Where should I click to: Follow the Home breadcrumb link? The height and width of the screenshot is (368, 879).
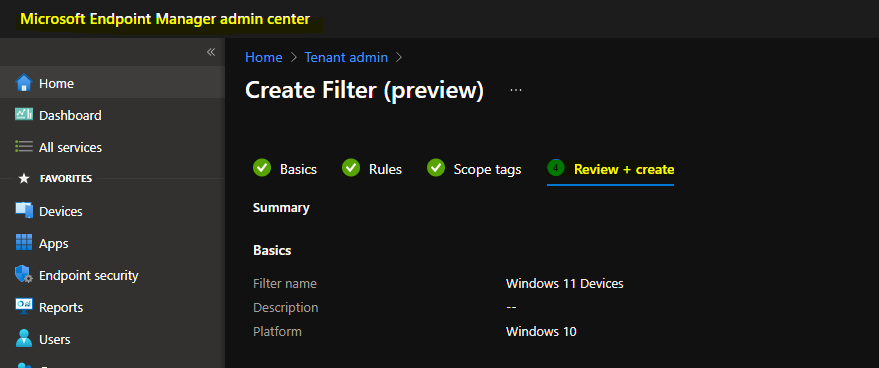pos(263,57)
